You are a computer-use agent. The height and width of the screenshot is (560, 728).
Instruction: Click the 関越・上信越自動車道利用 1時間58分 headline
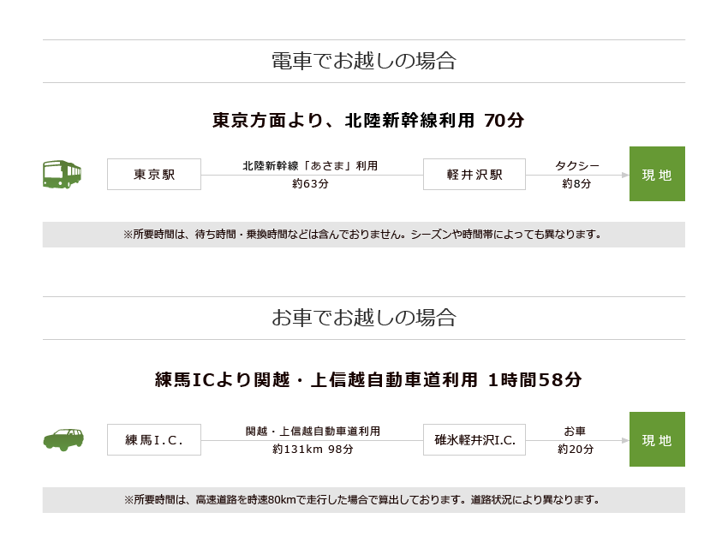(x=368, y=379)
